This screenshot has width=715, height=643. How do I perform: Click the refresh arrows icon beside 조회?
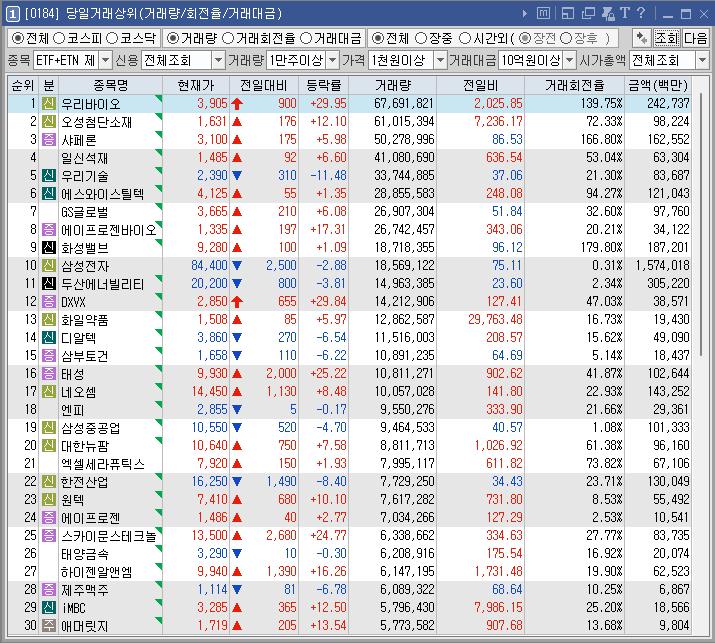click(642, 38)
